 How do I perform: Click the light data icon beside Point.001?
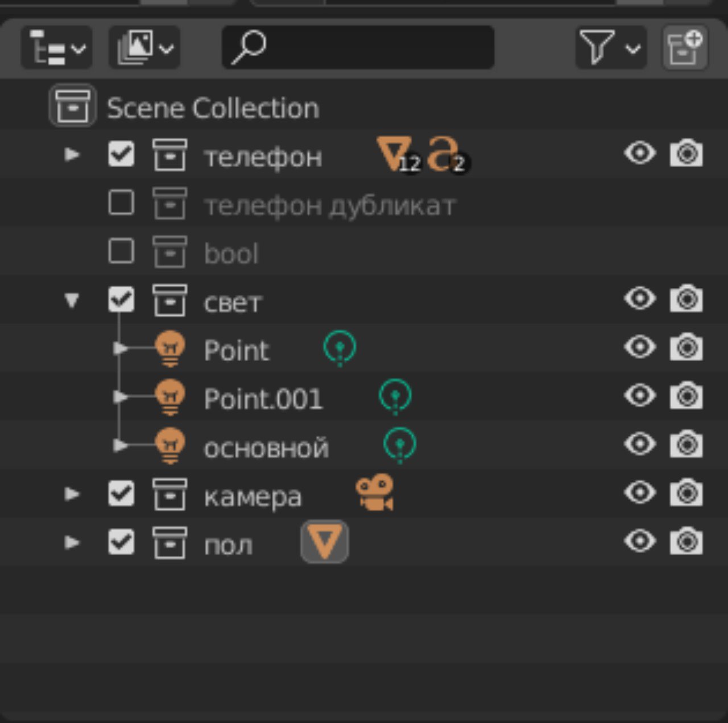click(x=395, y=396)
